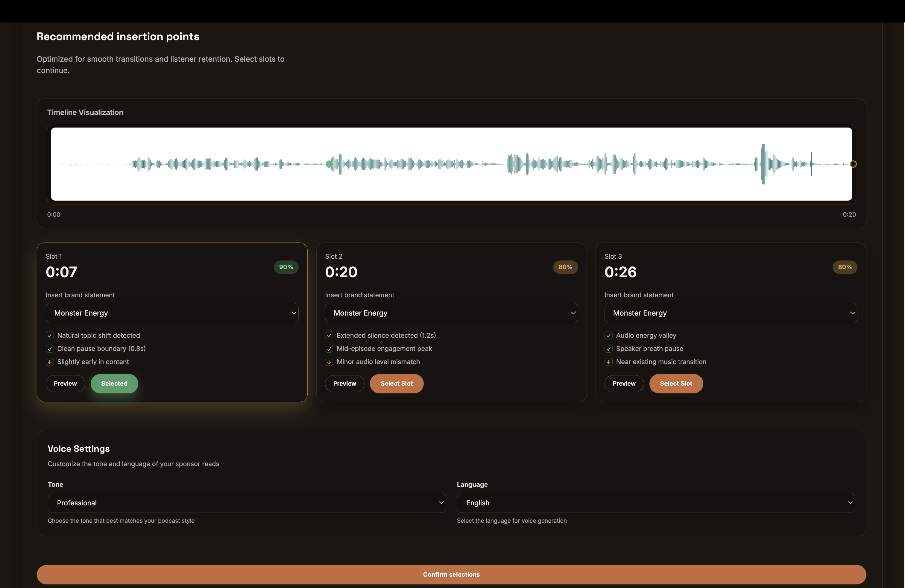Preview the Slot 3 insertion at 0:26

tap(624, 384)
